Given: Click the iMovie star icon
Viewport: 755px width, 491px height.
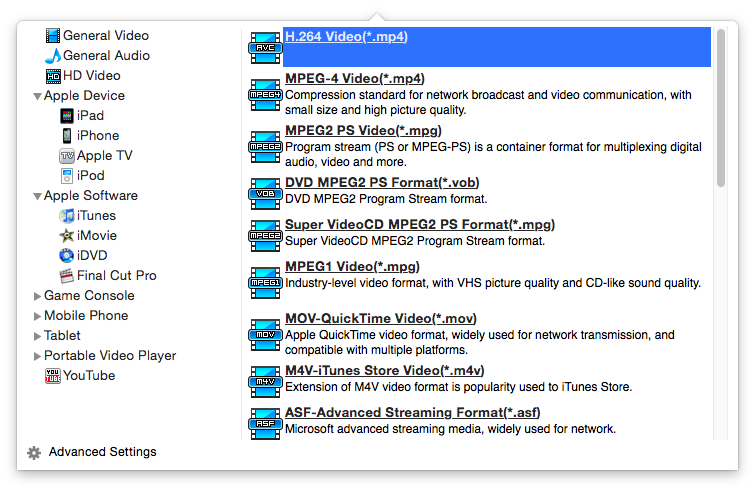Looking at the screenshot, I should [67, 236].
